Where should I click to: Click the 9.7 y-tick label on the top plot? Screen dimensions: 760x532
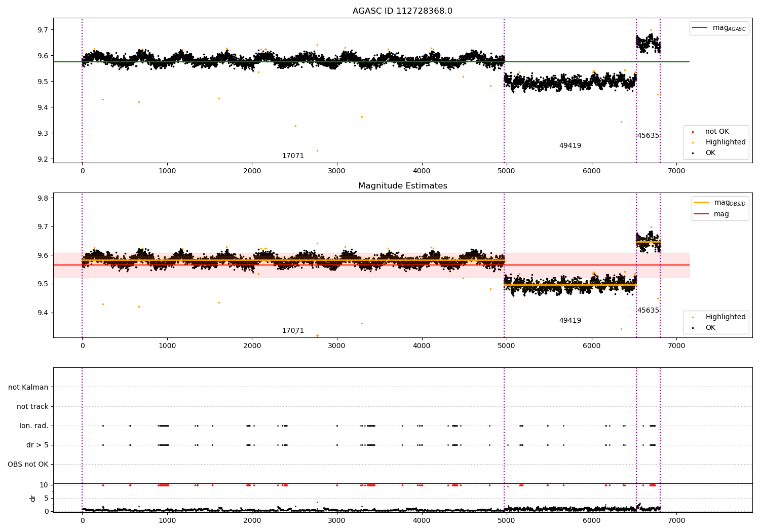(x=43, y=30)
